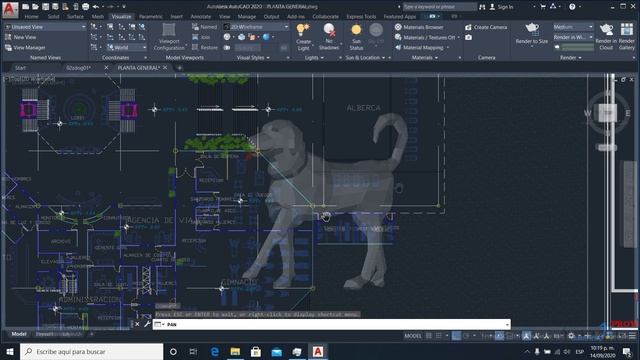This screenshot has width=640, height=360.
Task: Click the workspace switching gear icon in status bar
Action: coord(571,336)
